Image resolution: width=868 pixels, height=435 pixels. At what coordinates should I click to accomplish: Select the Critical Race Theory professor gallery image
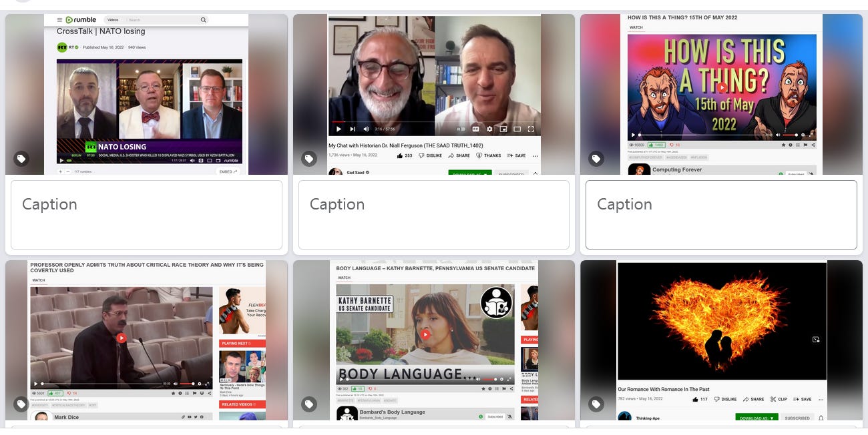(146, 340)
